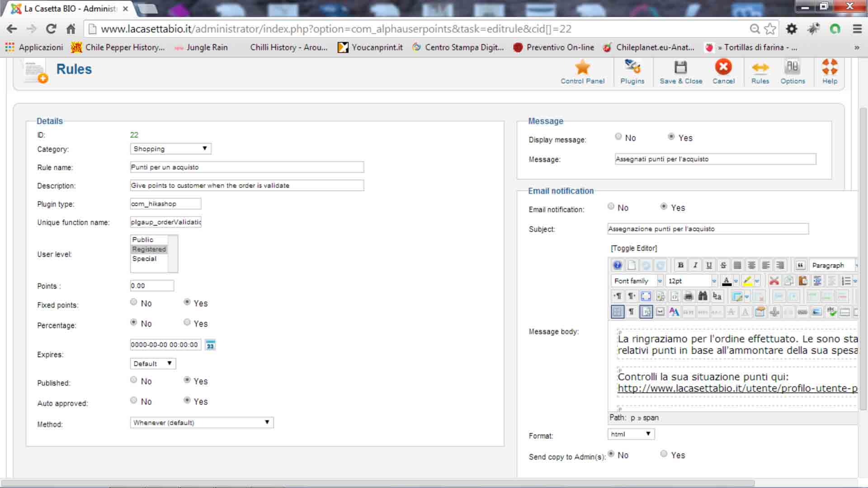The height and width of the screenshot is (488, 868).
Task: Select Special in User level list
Action: (144, 259)
